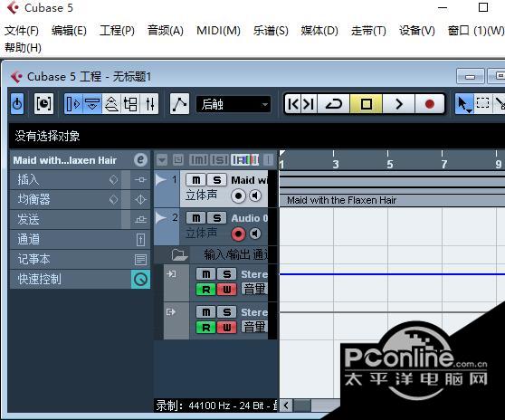Open the 设备(V) menu
This screenshot has width=505, height=420.
coord(416,31)
